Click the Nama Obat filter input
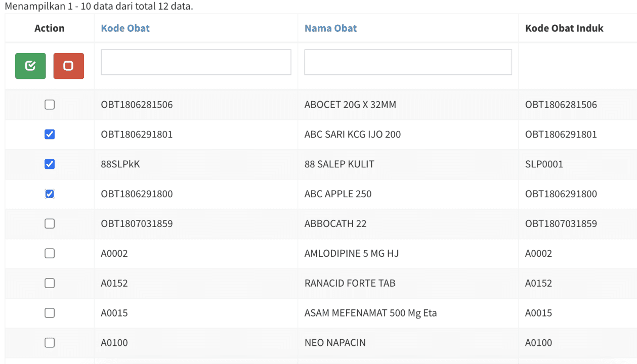 [408, 62]
